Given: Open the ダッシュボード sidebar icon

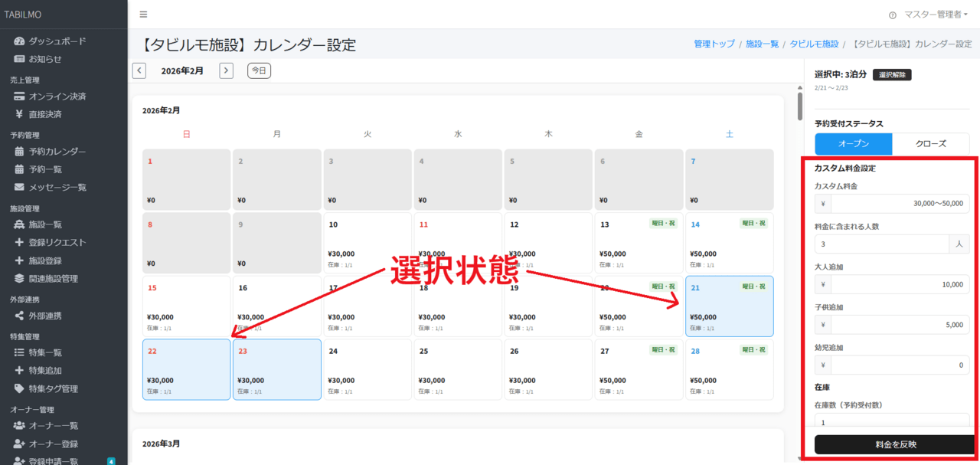Looking at the screenshot, I should (x=18, y=41).
